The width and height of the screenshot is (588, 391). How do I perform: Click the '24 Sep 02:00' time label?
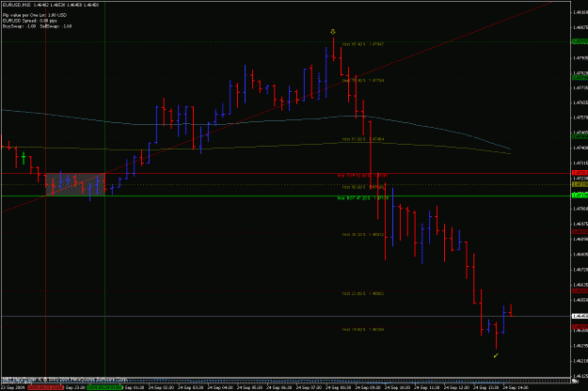coord(162,387)
